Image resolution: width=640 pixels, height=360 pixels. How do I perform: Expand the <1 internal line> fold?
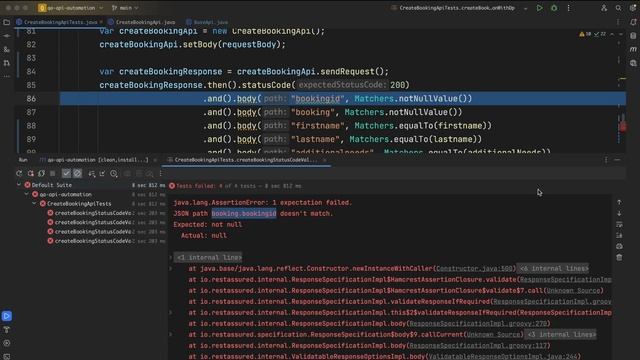(x=209, y=258)
